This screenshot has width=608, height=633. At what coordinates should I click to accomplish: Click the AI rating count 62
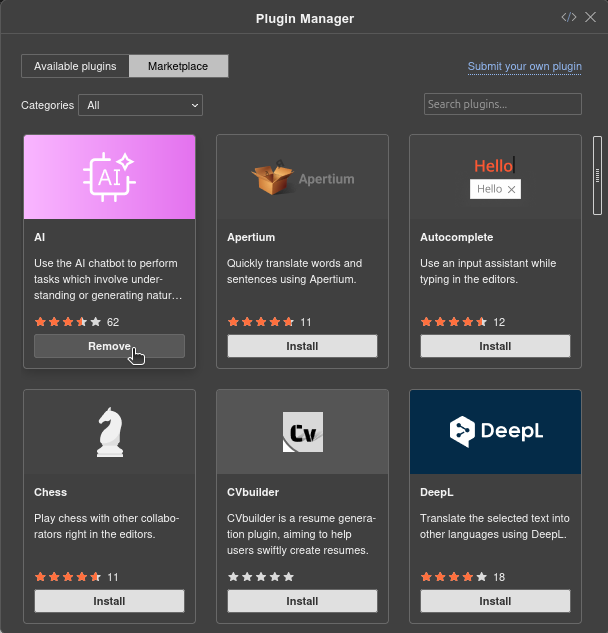113,322
